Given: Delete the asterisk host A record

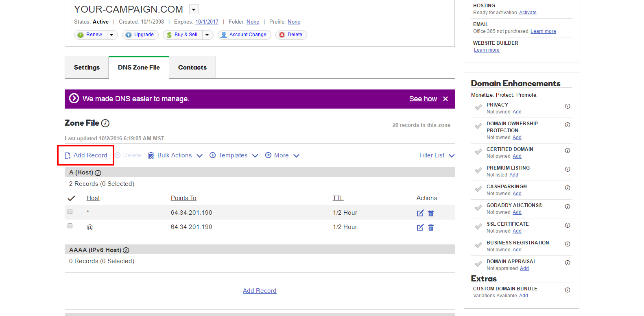Looking at the screenshot, I should [x=431, y=213].
